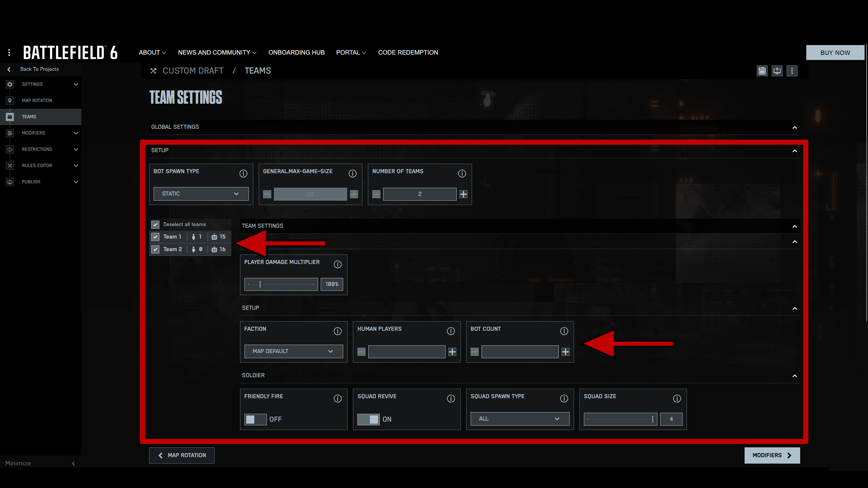Image resolution: width=868 pixels, height=488 pixels.
Task: Open the vertical dots options menu in the toolbar
Action: [792, 71]
